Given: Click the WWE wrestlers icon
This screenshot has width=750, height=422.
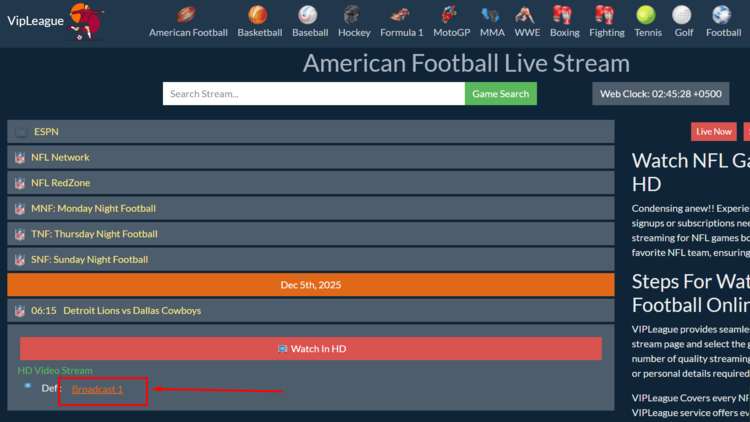Looking at the screenshot, I should coord(525,15).
